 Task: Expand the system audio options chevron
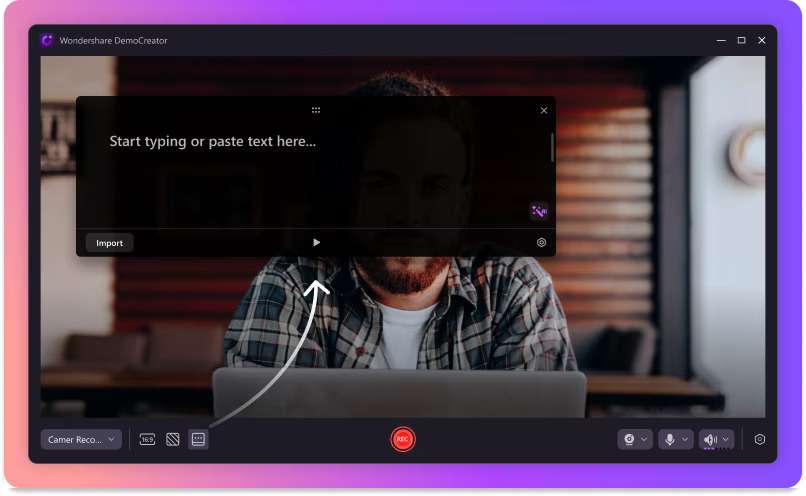725,439
